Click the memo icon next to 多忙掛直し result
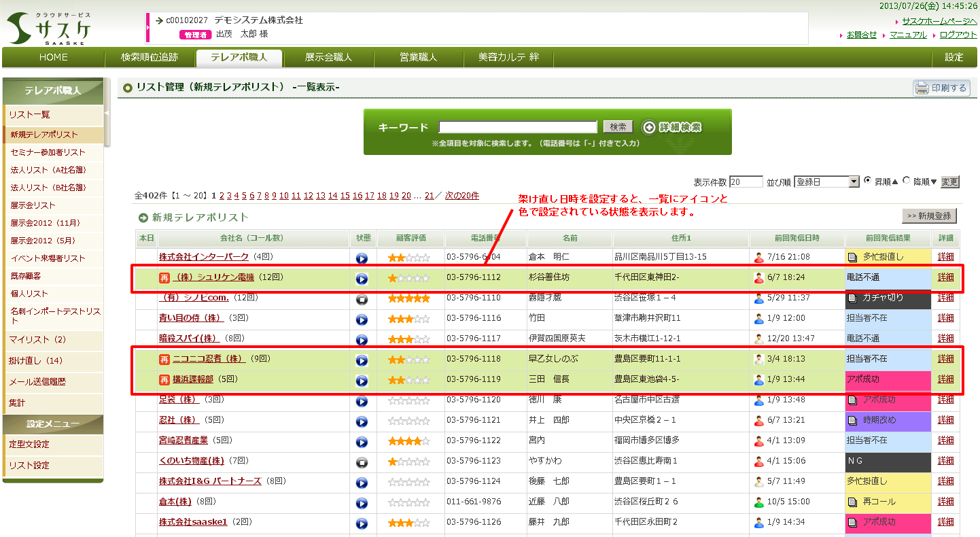Image resolution: width=980 pixels, height=537 pixels. (852, 257)
